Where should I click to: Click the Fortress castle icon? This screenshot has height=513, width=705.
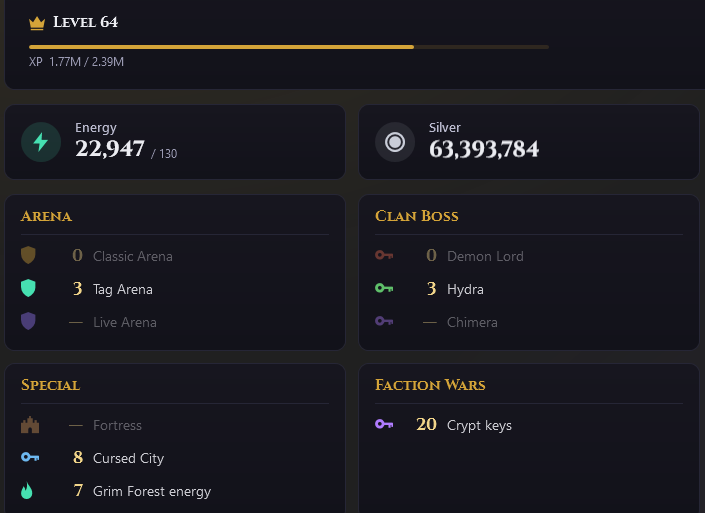[30, 425]
